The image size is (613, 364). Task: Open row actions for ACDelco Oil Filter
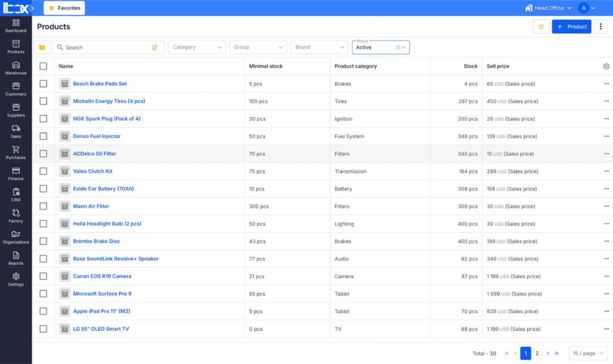tap(606, 154)
